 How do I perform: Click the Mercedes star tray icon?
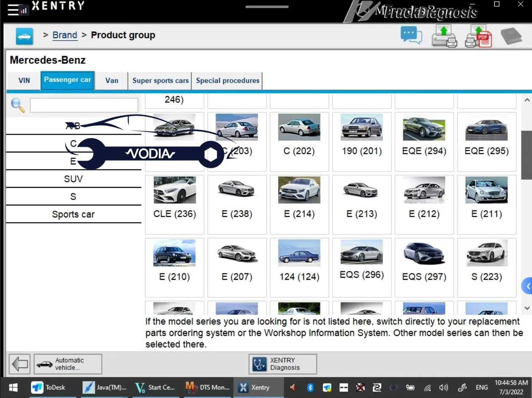coord(394,387)
